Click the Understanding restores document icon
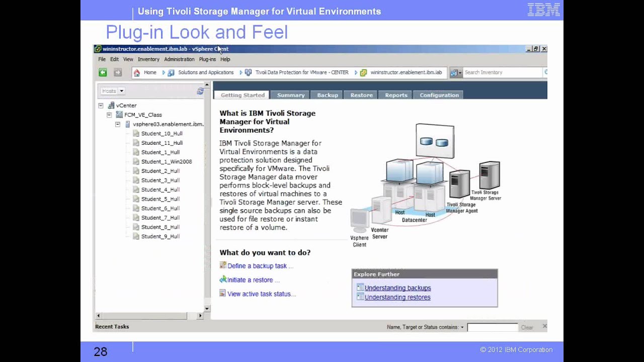 coord(360,297)
